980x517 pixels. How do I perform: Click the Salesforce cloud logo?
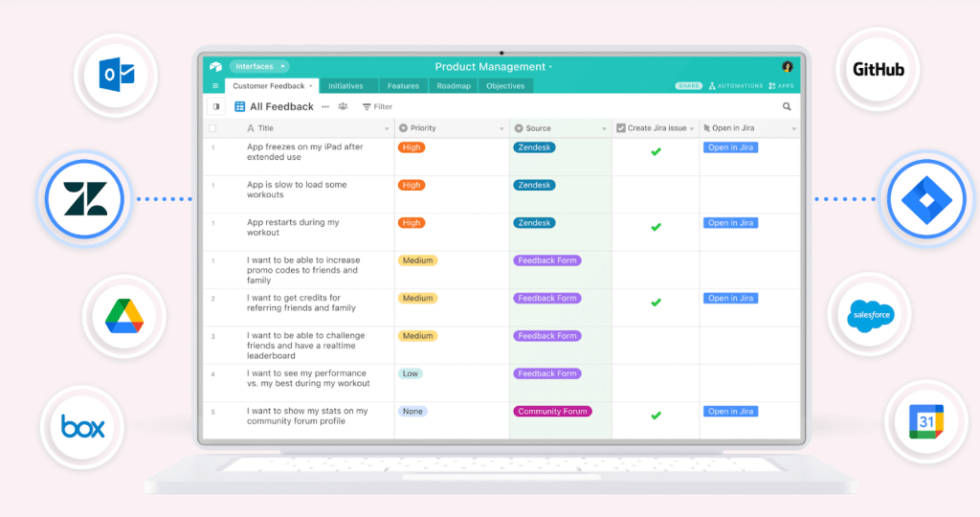870,315
